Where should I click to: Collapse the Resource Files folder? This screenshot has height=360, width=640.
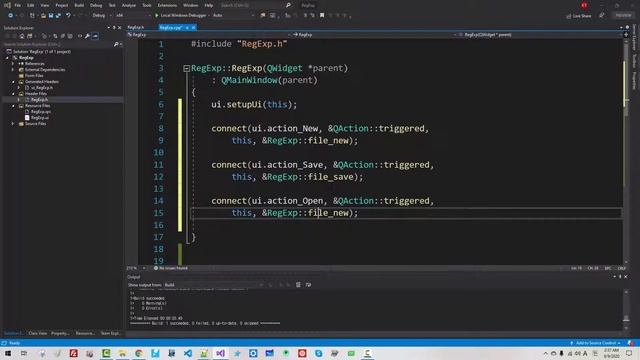[x=13, y=106]
